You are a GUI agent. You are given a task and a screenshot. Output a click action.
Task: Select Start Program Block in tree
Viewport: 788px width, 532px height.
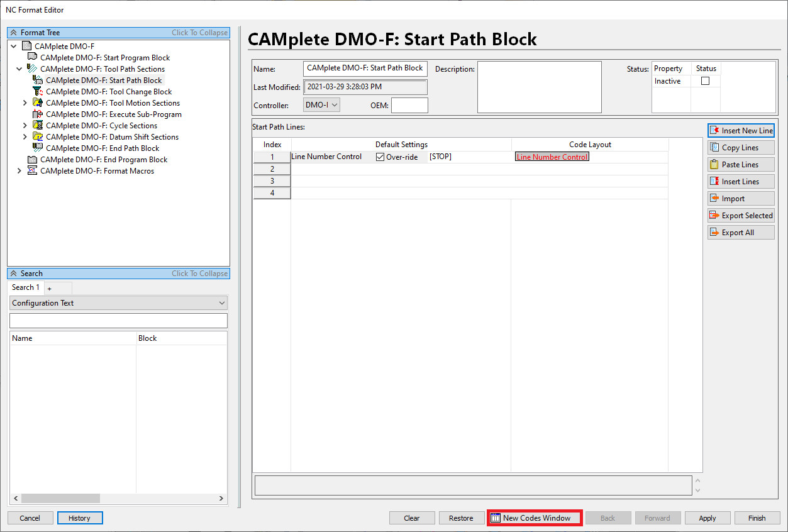(x=105, y=58)
